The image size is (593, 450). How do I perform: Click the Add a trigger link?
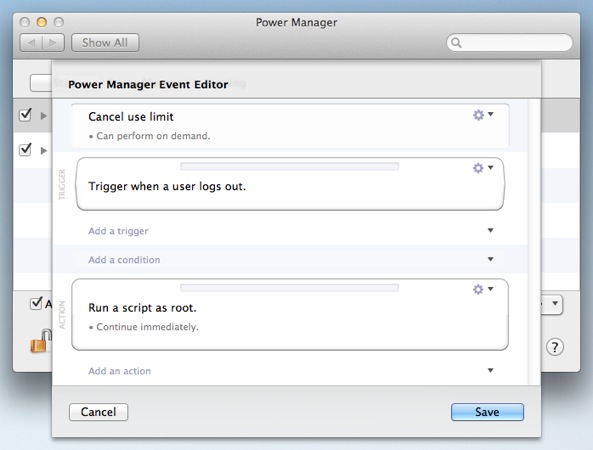(118, 231)
